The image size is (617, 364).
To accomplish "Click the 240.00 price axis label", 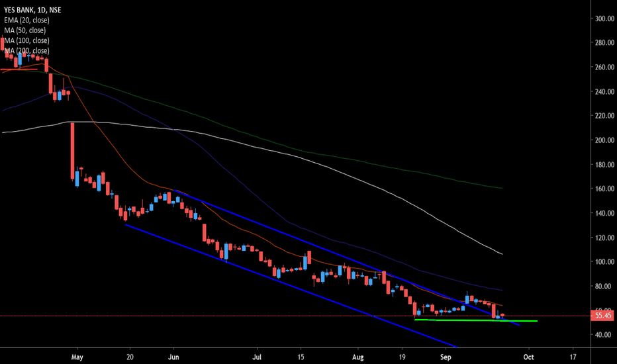I will [604, 92].
